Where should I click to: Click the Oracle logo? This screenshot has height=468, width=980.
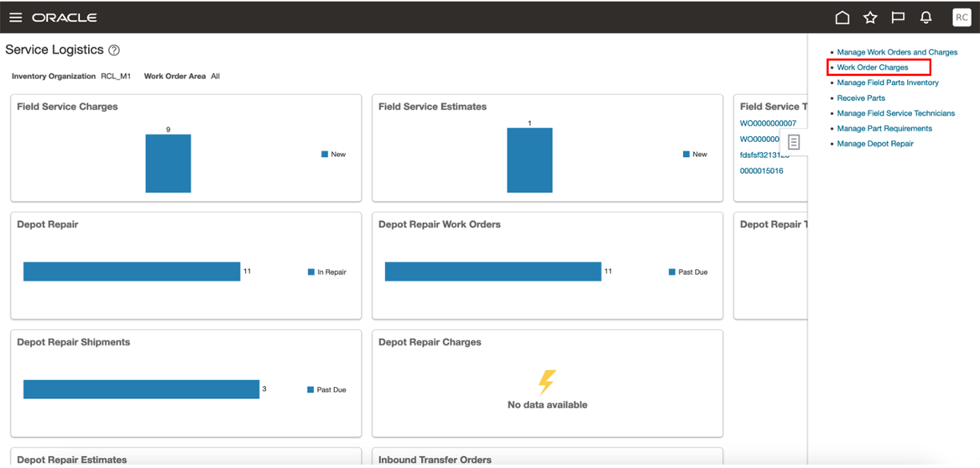point(64,17)
